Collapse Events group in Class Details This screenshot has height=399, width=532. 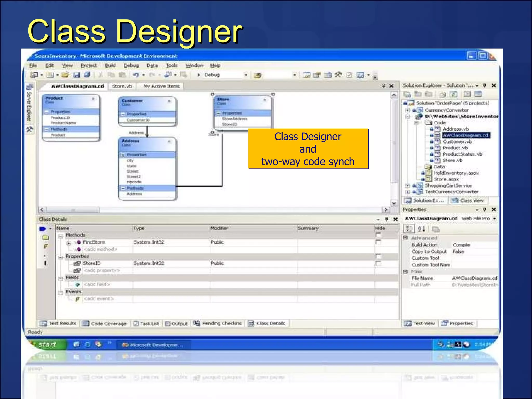tap(61, 293)
